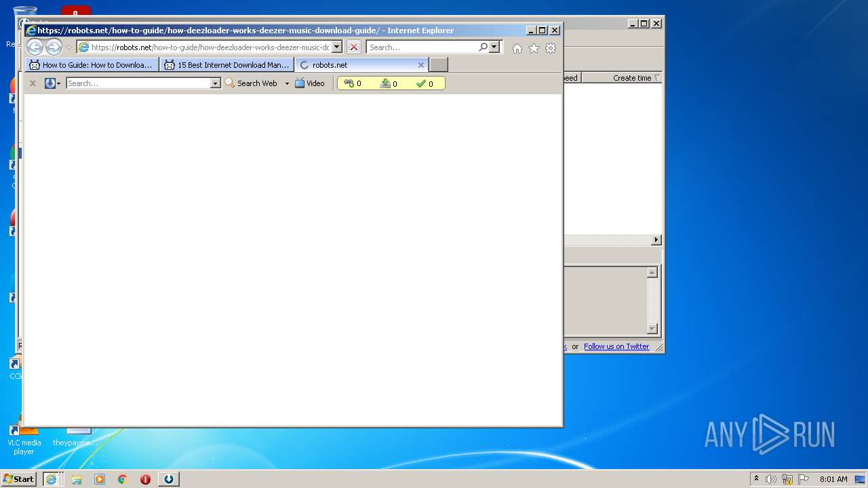
Task: Select the 'theypayme...' desktop file
Action: pyautogui.click(x=76, y=438)
